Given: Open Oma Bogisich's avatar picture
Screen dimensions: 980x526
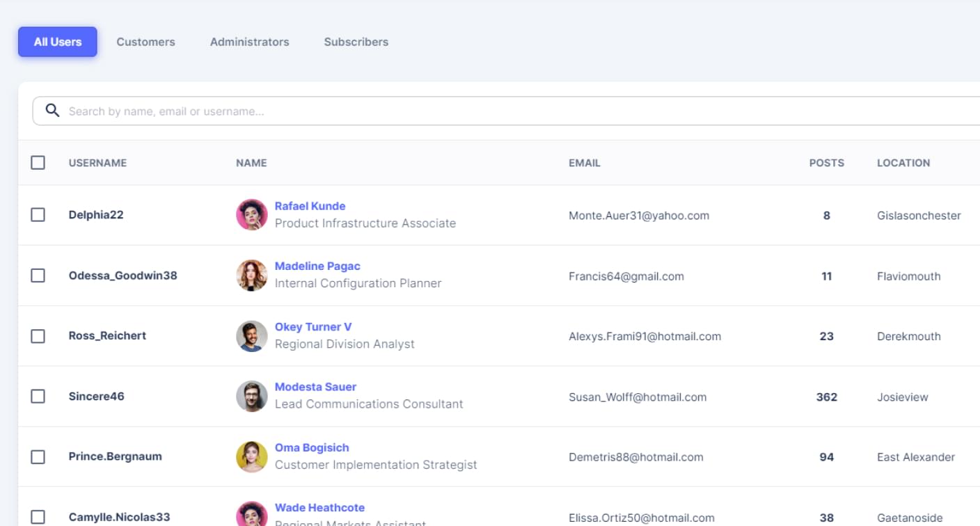Looking at the screenshot, I should point(251,456).
